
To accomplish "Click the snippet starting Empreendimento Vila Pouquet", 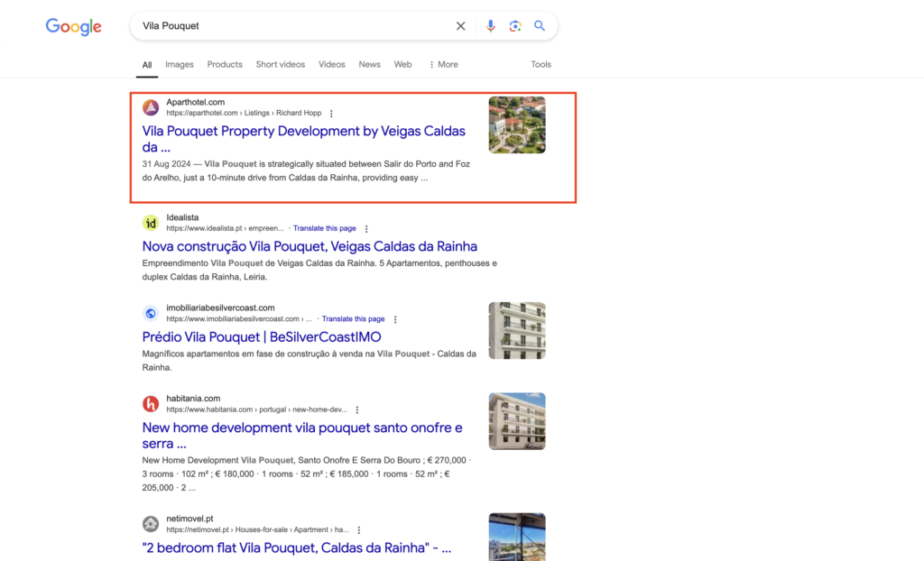I will pos(319,270).
